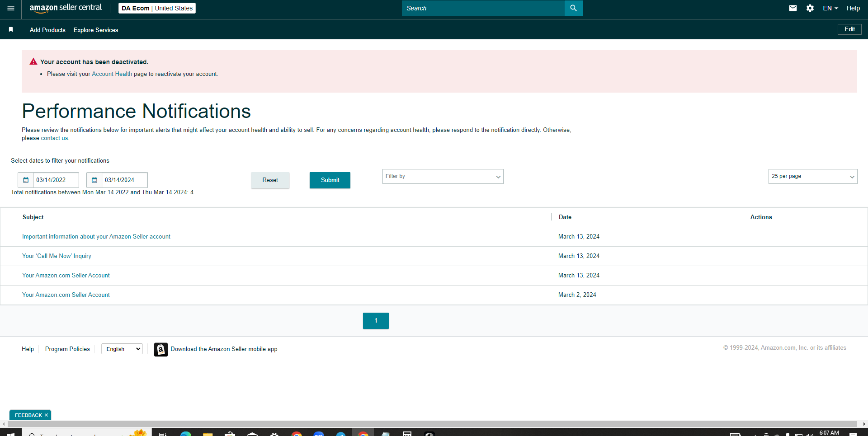Click the footer Help link

pyautogui.click(x=28, y=349)
